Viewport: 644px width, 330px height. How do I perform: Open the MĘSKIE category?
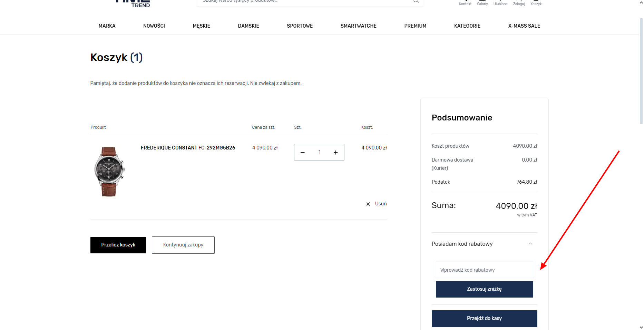pyautogui.click(x=202, y=26)
